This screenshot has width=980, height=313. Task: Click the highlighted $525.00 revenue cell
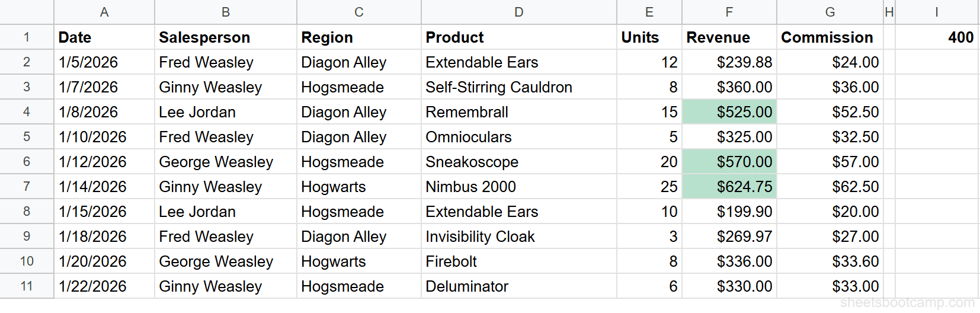coord(729,112)
